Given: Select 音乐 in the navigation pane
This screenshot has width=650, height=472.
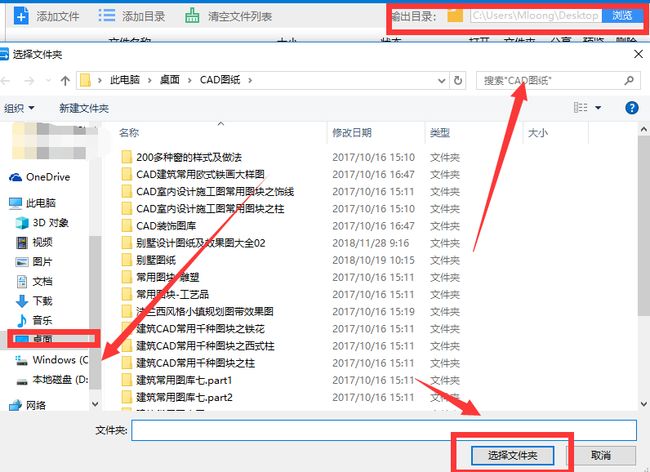Looking at the screenshot, I should (34, 320).
